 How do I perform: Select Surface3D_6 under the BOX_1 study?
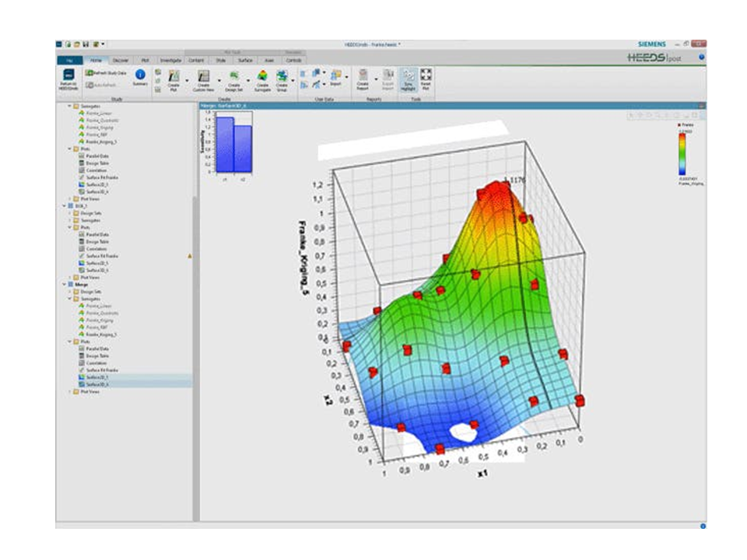(x=93, y=270)
